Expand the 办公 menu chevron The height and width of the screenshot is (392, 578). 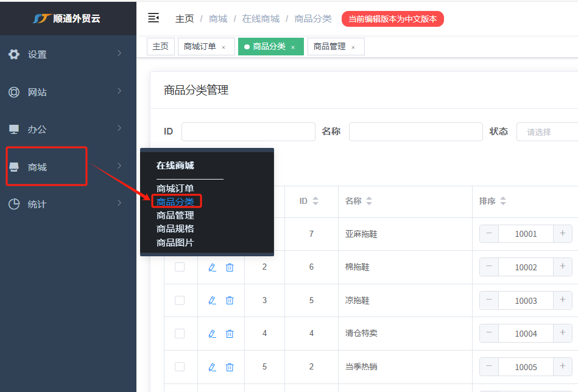[x=119, y=128]
